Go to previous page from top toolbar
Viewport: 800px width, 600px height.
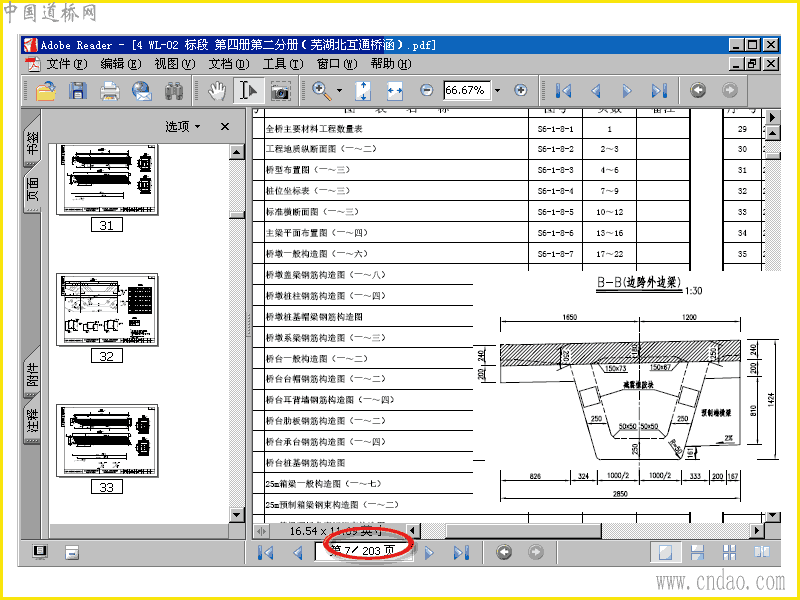coord(595,91)
